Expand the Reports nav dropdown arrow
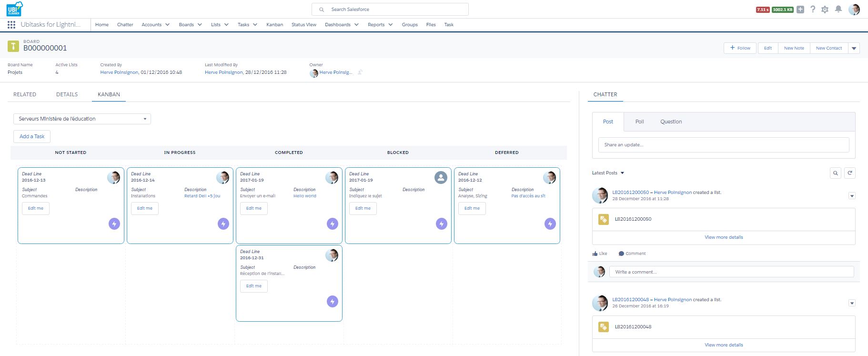868x356 pixels. point(391,25)
